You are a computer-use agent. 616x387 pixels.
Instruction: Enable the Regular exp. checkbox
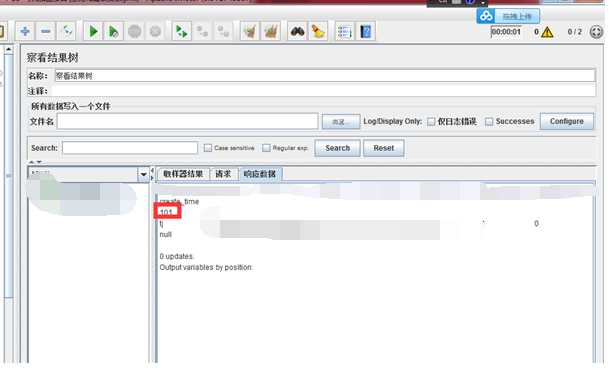click(266, 148)
